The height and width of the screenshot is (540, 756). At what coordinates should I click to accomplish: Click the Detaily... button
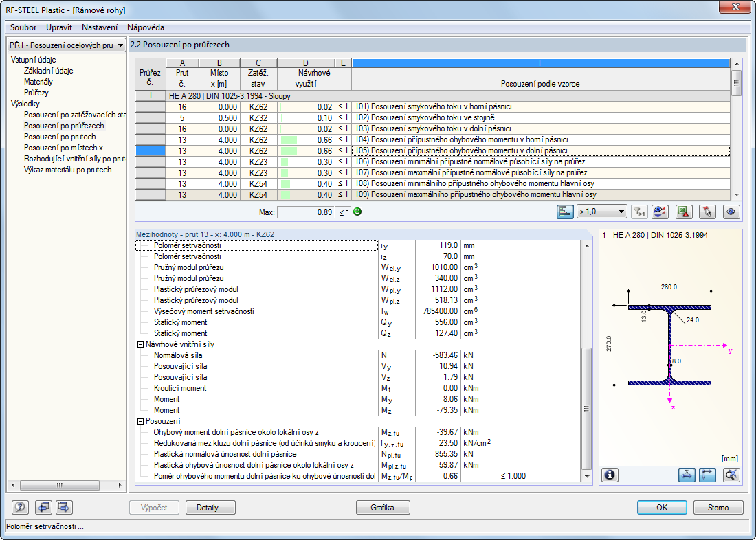[211, 507]
